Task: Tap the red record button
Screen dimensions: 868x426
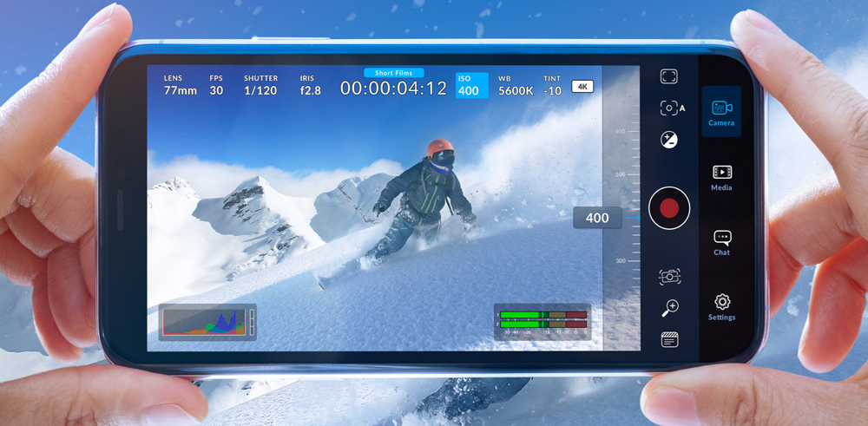Action: coord(669,208)
